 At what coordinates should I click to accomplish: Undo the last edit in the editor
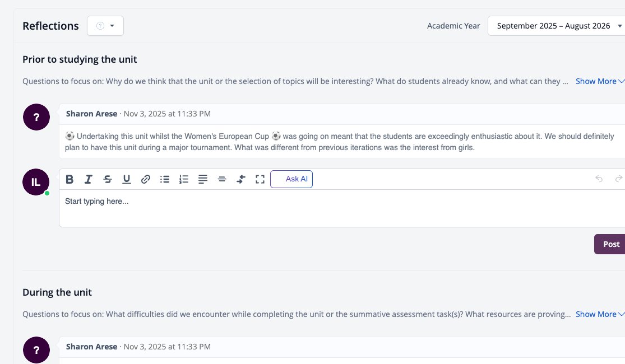(x=599, y=179)
